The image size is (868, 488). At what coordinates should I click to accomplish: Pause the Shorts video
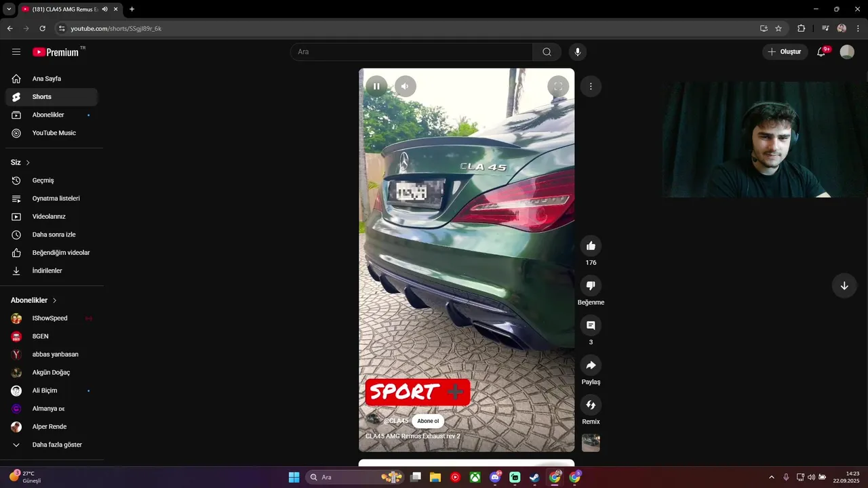pos(376,86)
